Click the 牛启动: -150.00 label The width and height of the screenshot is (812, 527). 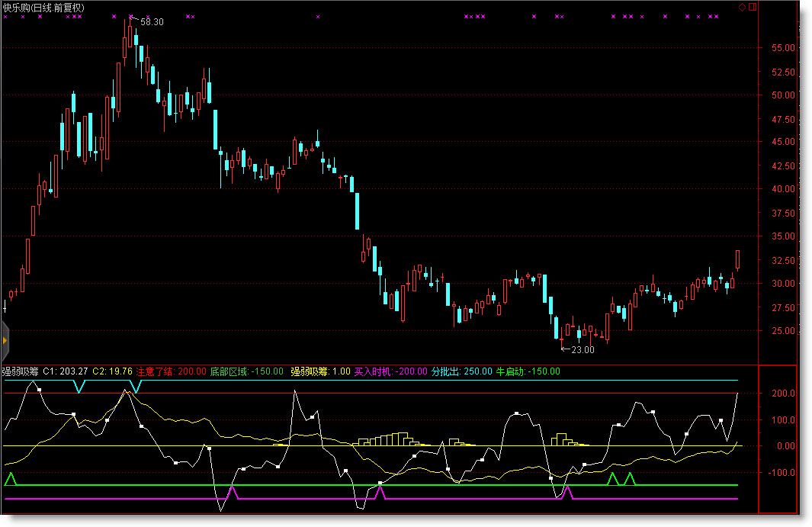(x=528, y=371)
